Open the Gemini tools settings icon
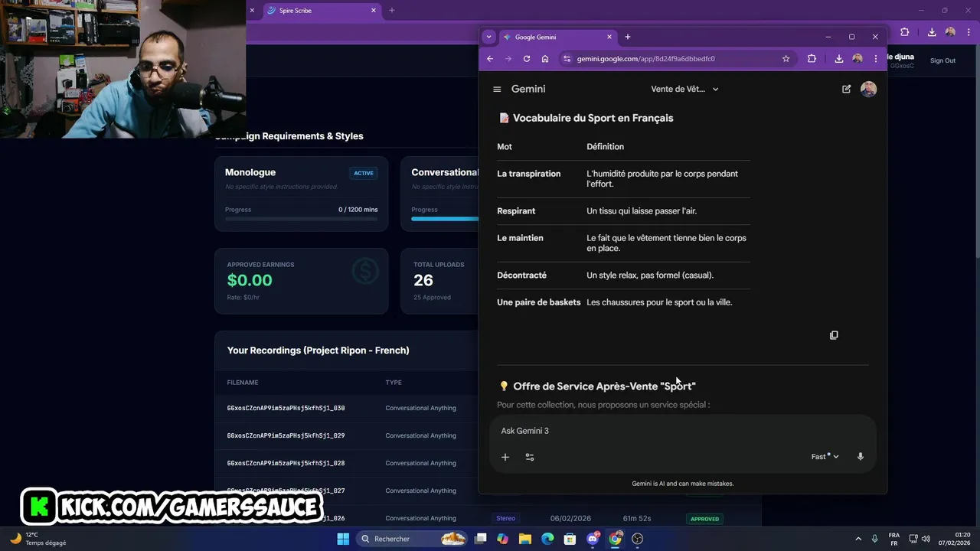 (530, 457)
